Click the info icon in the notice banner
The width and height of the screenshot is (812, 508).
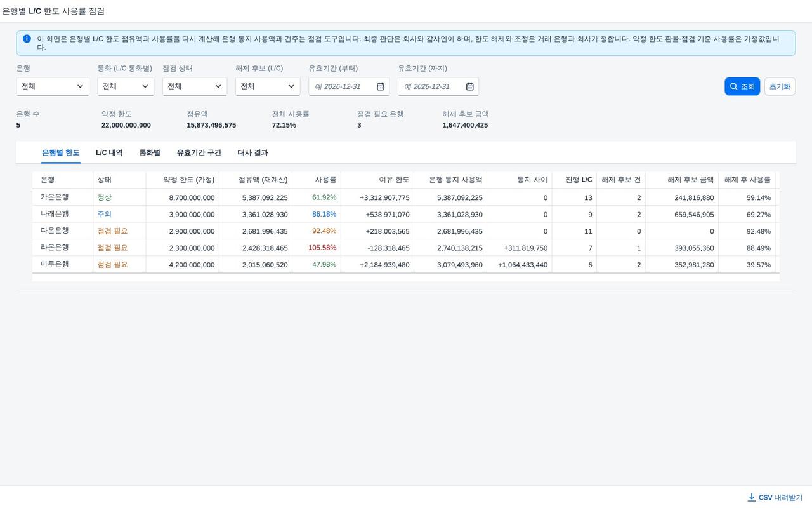click(27, 39)
